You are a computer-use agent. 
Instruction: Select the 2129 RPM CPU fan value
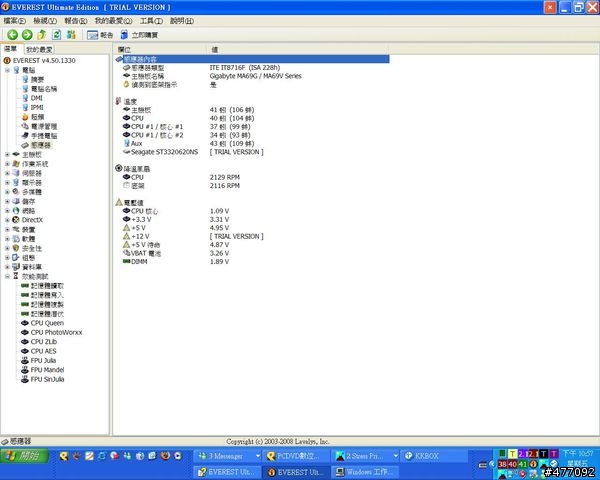point(225,177)
